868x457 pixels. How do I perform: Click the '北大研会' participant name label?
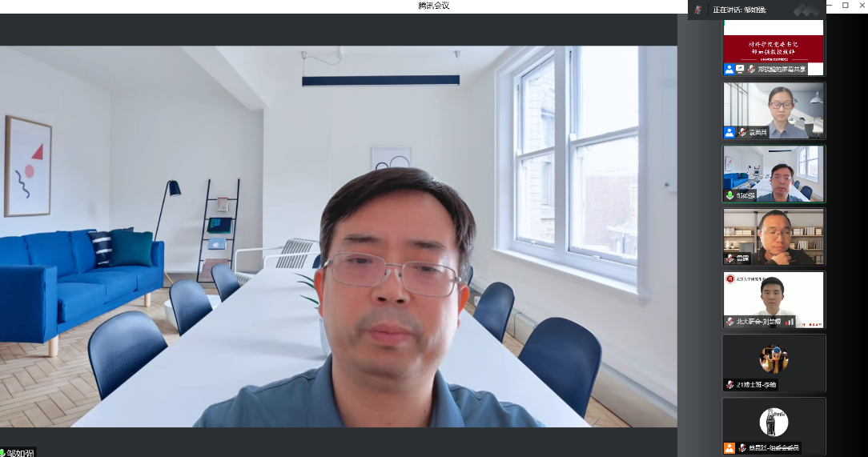(x=759, y=322)
